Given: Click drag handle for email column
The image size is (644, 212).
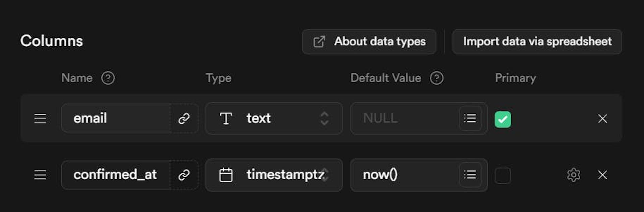Looking at the screenshot, I should point(40,118).
